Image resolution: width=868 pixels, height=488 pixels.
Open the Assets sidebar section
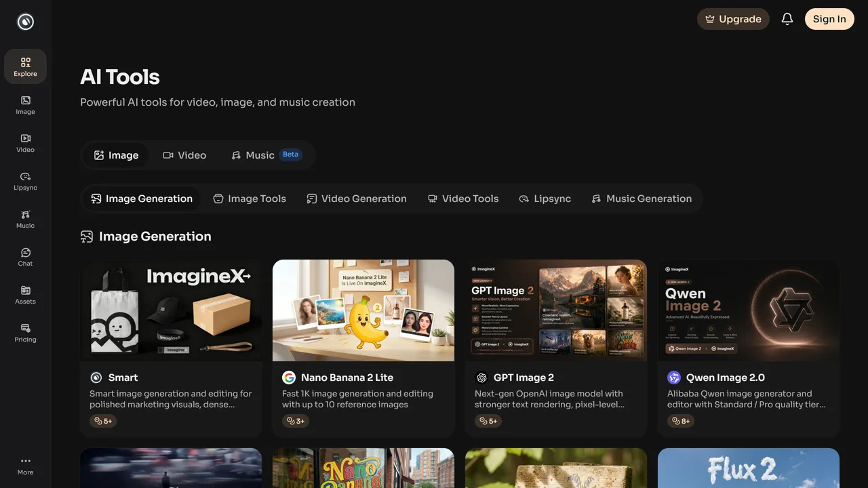[x=25, y=294]
